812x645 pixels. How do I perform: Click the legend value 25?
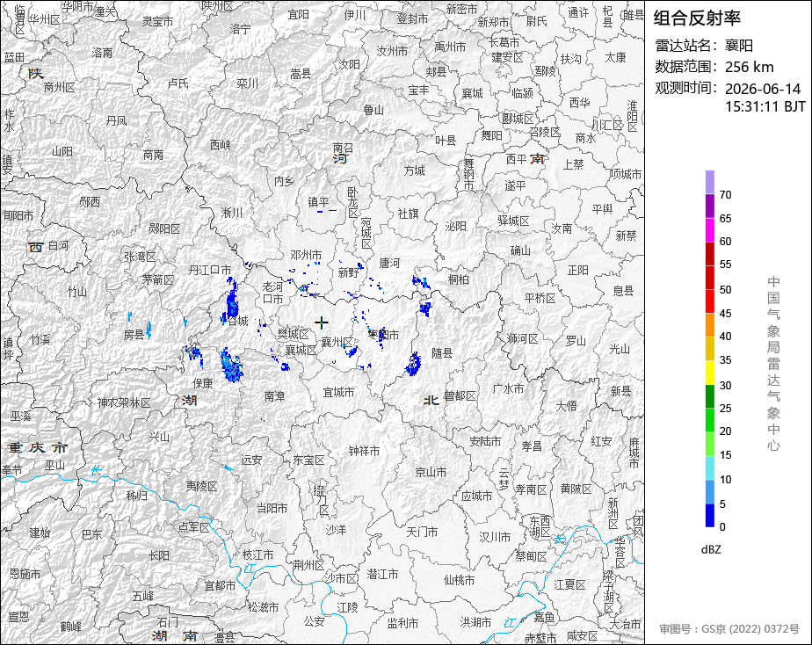pyautogui.click(x=726, y=409)
